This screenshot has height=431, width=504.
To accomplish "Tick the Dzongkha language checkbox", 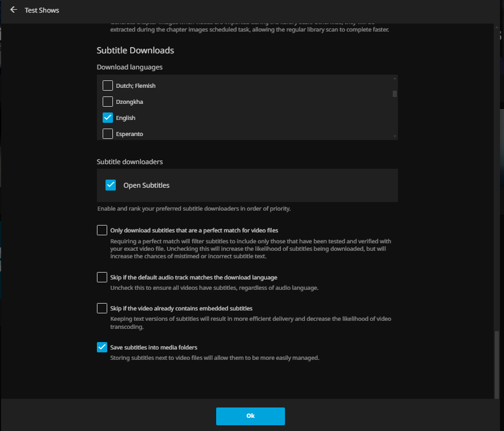I will click(107, 102).
